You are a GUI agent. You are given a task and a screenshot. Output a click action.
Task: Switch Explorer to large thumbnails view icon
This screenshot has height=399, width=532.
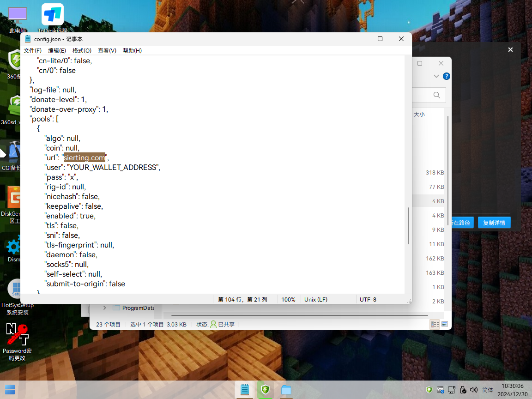click(445, 324)
